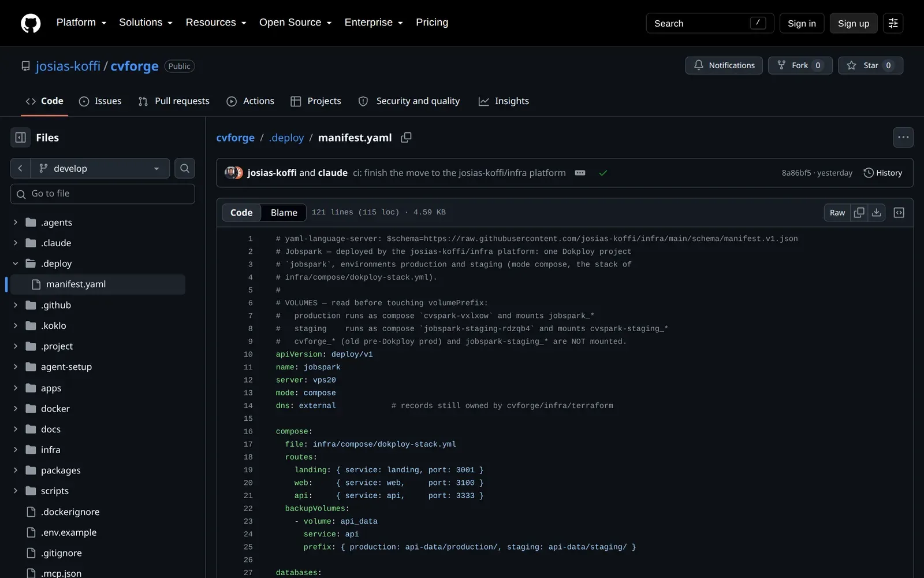
Task: Fork the cvforge repository
Action: click(800, 65)
